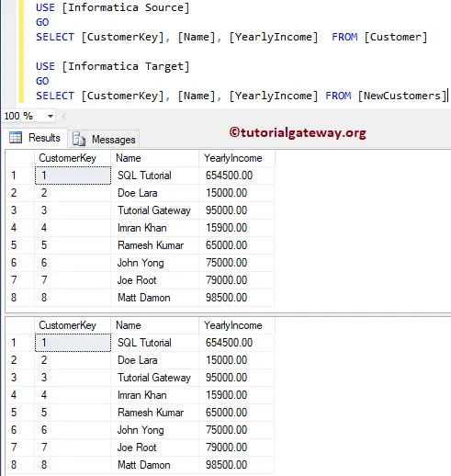
Task: Click Tutorial Gateway cell in second grid
Action: click(154, 378)
